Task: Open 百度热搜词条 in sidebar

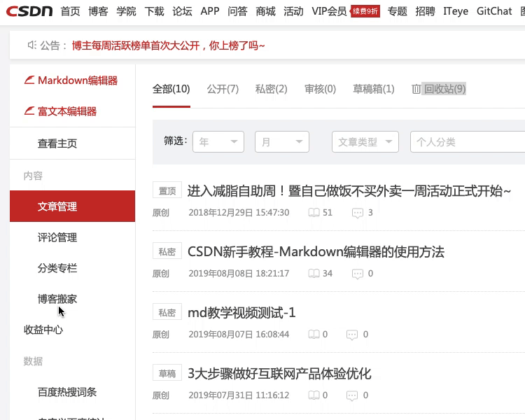Action: (67, 392)
